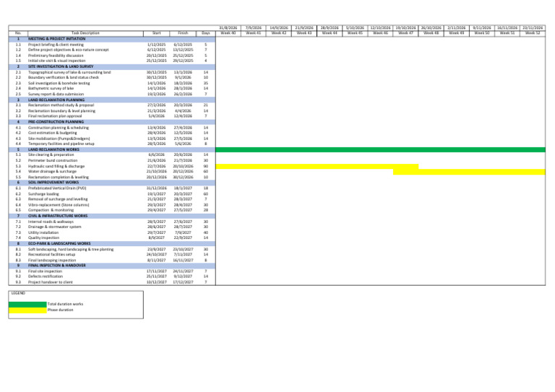Click 'Topographical survey of lake & surrounding land'
This screenshot has width=555, height=392.
click(69, 72)
